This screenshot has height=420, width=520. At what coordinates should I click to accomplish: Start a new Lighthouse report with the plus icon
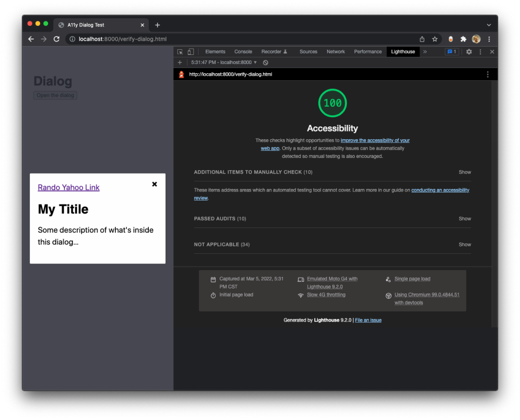[180, 62]
